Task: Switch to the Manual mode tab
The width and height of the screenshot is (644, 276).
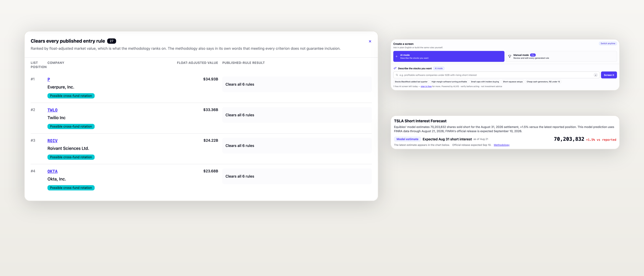Action: (x=561, y=56)
